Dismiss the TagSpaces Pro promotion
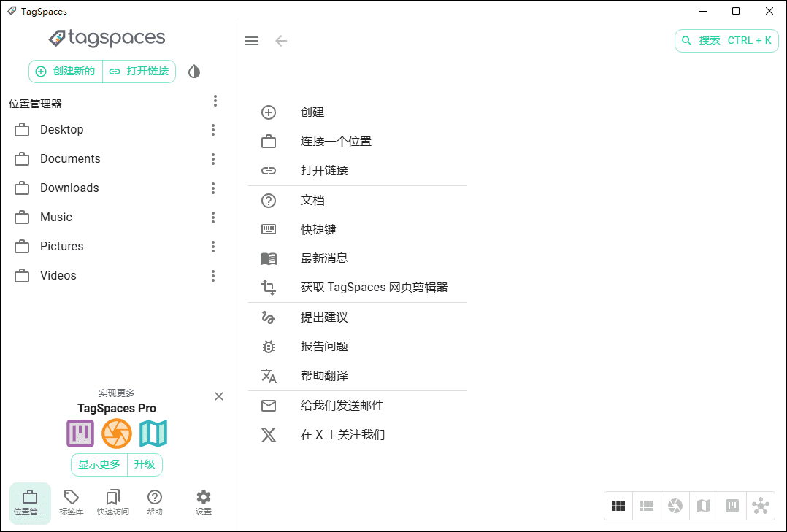Image resolution: width=787 pixels, height=532 pixels. click(218, 396)
